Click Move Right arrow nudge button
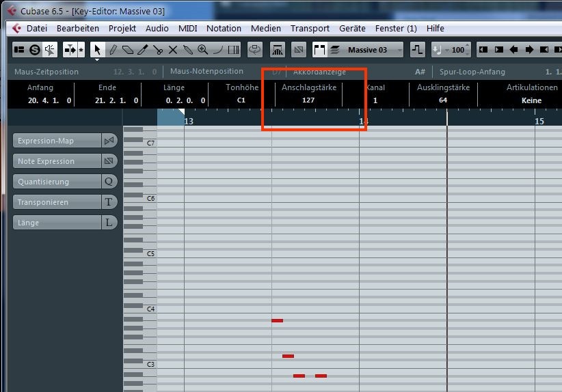 pyautogui.click(x=529, y=50)
